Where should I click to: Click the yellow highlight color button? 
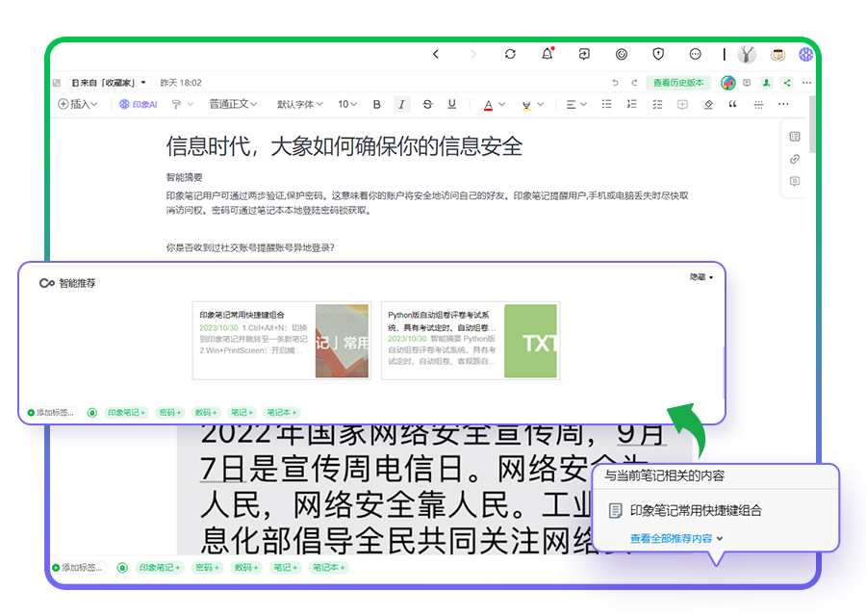(x=526, y=104)
